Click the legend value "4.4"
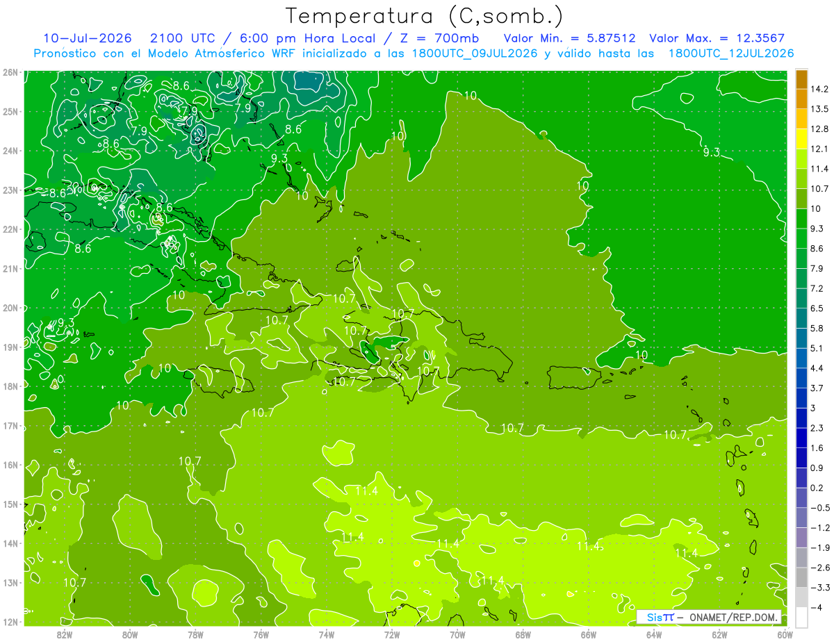Viewport: 834px width, 644px height. (817, 368)
